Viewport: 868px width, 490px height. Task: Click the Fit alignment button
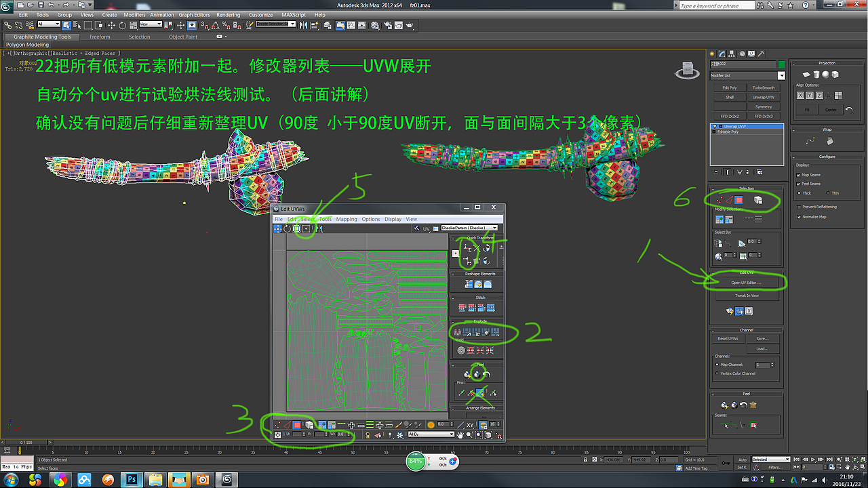(807, 109)
